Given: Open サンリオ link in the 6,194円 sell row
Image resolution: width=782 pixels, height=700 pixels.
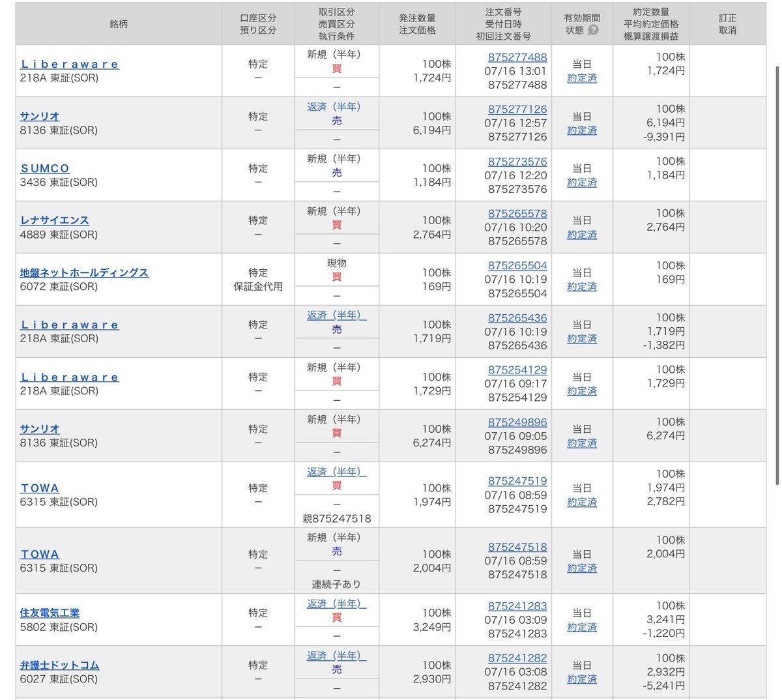Looking at the screenshot, I should (x=40, y=116).
